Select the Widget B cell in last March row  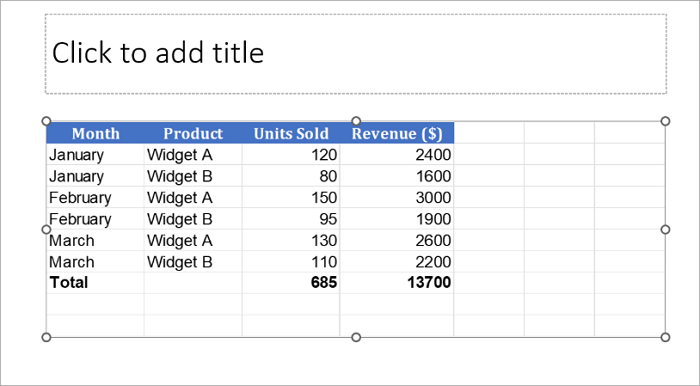[193, 261]
